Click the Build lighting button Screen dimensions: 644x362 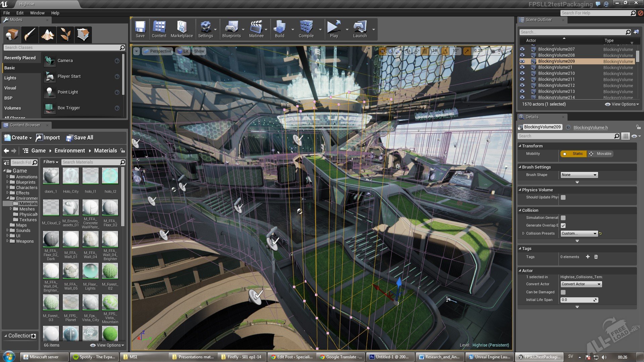(279, 29)
